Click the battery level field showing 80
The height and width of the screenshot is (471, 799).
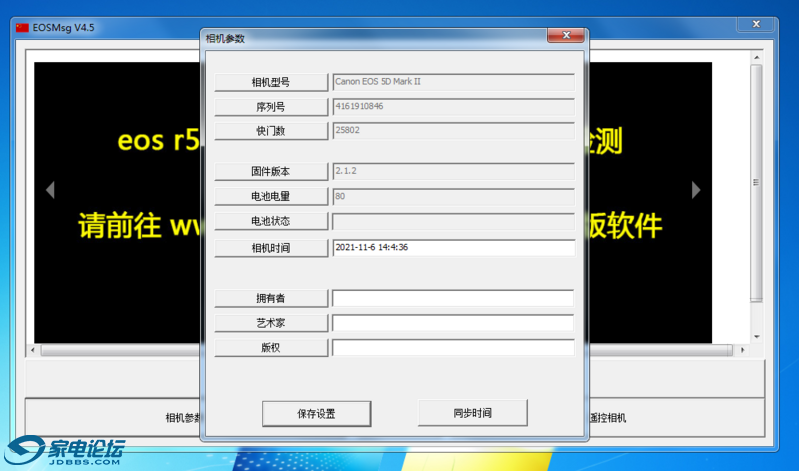tap(454, 196)
